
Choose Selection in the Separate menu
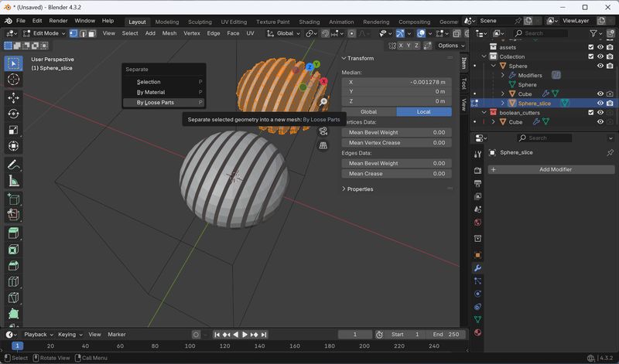(164, 82)
